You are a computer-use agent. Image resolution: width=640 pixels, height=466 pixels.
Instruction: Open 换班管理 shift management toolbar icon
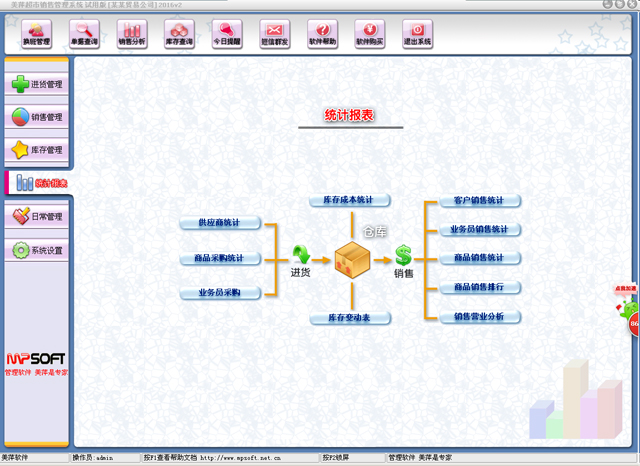pyautogui.click(x=36, y=35)
